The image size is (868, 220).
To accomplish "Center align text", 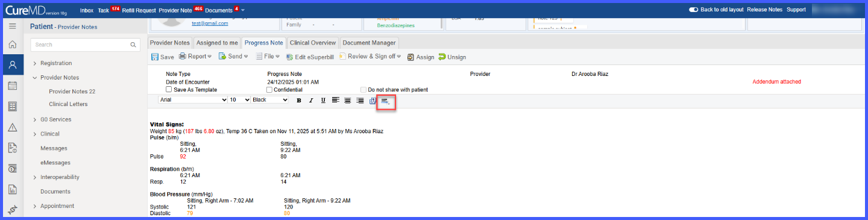I will [348, 100].
